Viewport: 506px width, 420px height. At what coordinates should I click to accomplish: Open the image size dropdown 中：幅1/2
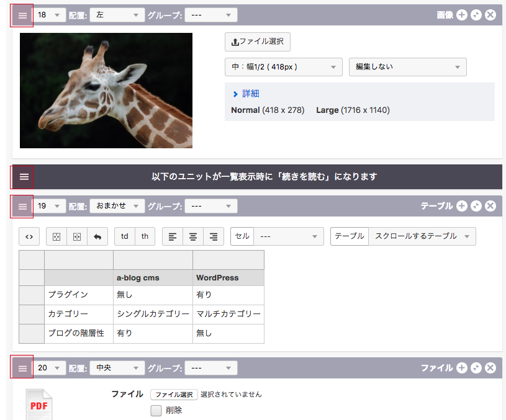283,67
